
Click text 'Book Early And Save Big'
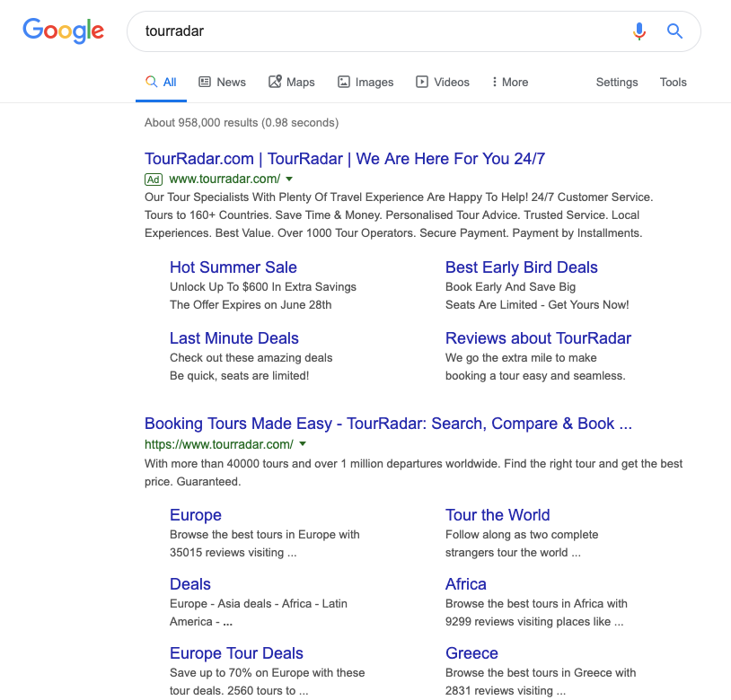[510, 287]
